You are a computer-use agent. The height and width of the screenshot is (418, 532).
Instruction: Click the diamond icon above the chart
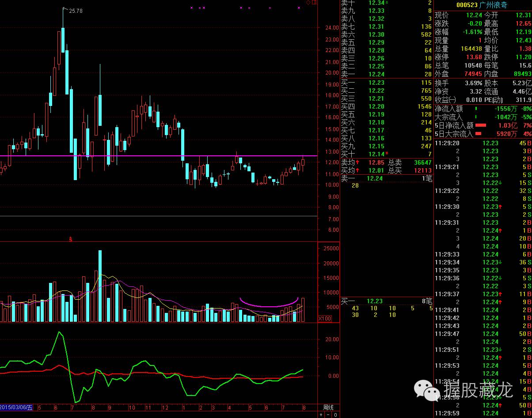[x=308, y=3]
